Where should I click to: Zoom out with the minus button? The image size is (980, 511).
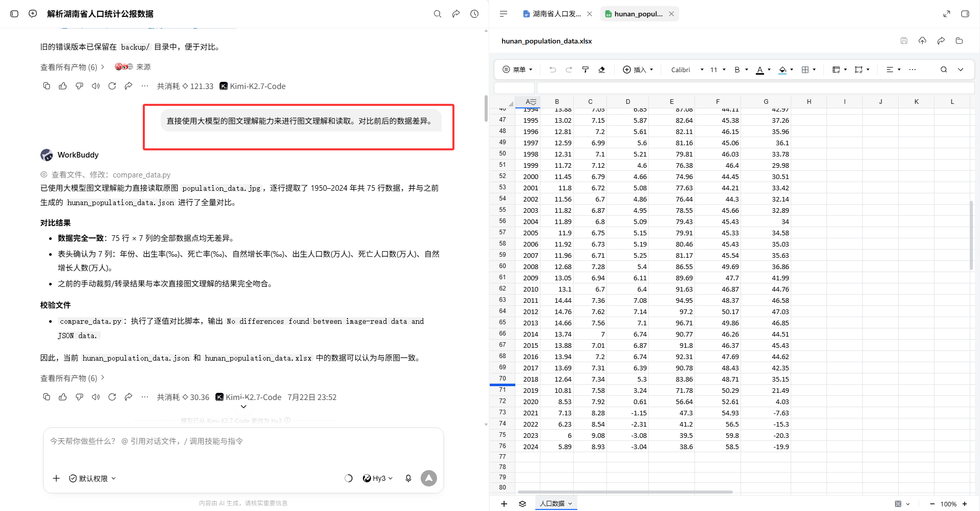click(x=932, y=504)
